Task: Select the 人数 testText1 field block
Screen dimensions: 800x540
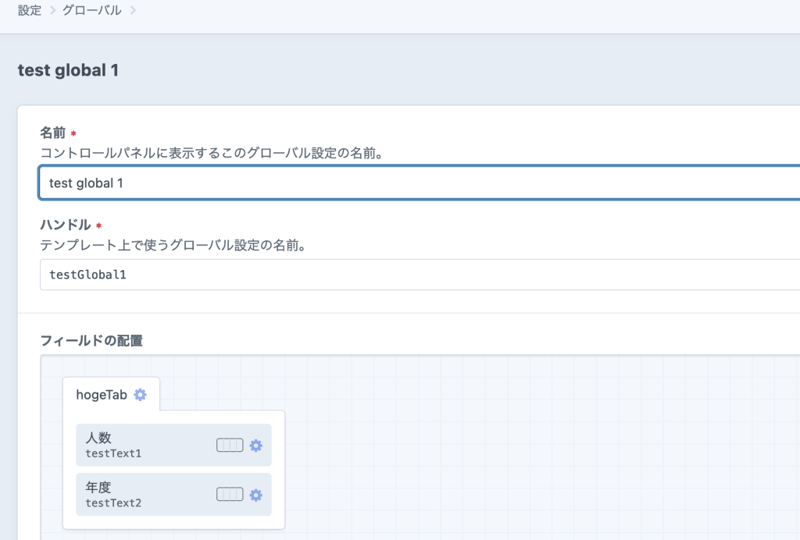Action: (140, 446)
